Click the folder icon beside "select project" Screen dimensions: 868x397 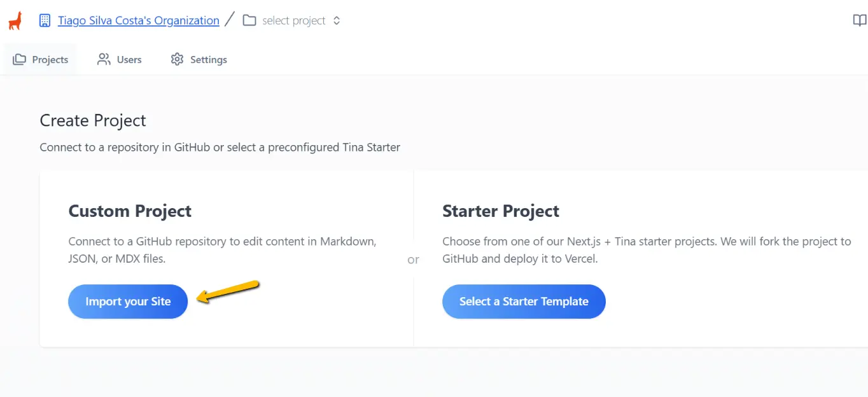(248, 20)
